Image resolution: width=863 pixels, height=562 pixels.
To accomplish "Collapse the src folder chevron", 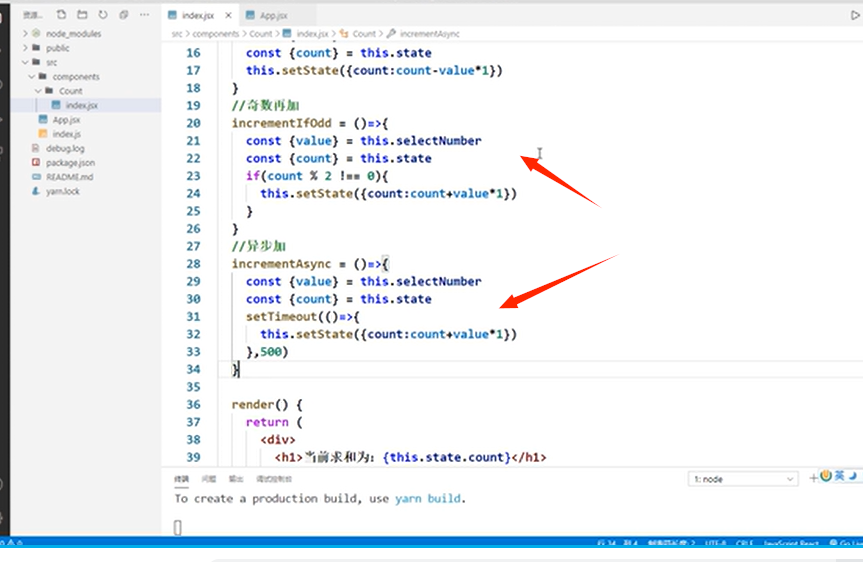I will click(x=25, y=62).
